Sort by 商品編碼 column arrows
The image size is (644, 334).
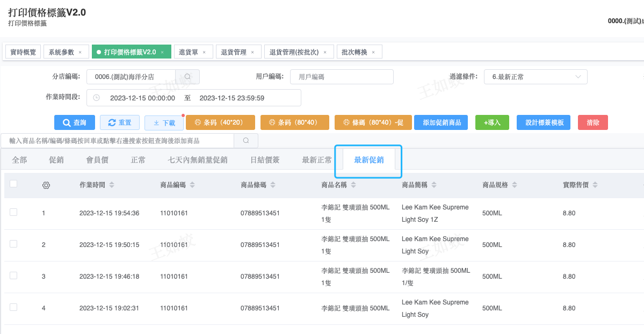point(192,185)
